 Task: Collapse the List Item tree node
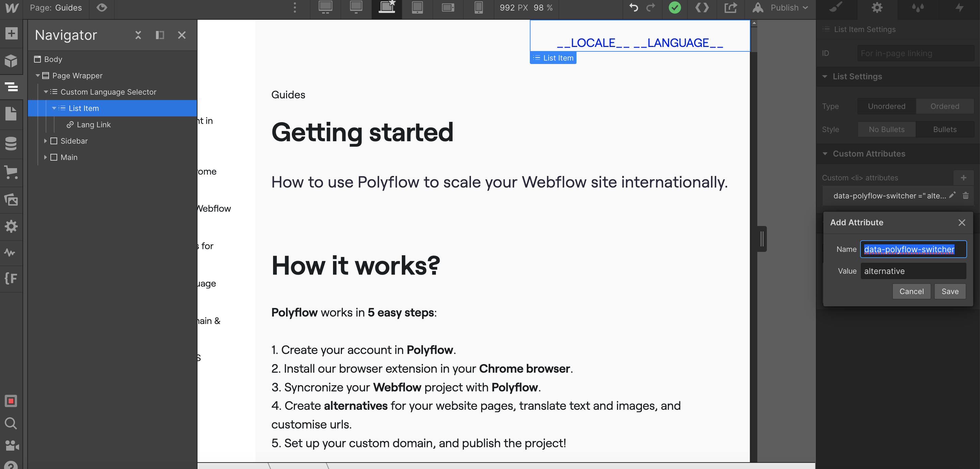pyautogui.click(x=54, y=109)
